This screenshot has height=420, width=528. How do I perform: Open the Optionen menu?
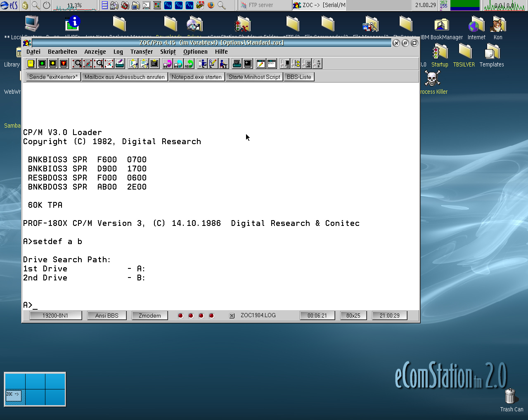[195, 52]
